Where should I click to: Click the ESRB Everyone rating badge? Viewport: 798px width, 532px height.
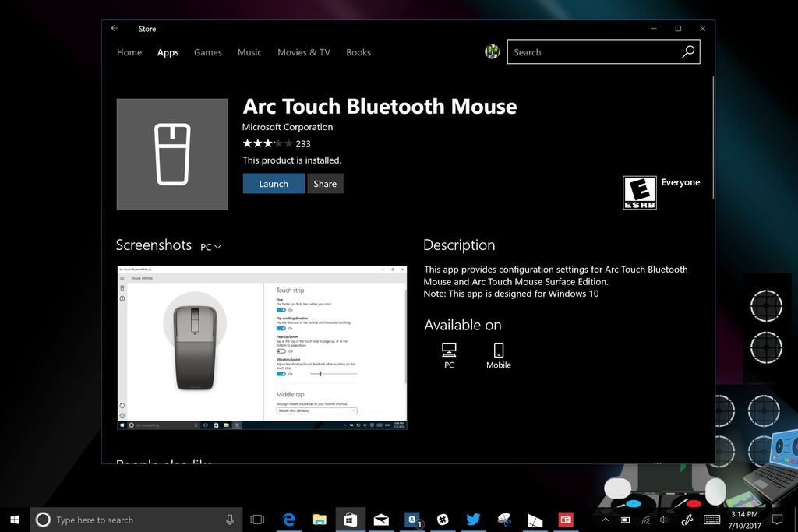639,192
